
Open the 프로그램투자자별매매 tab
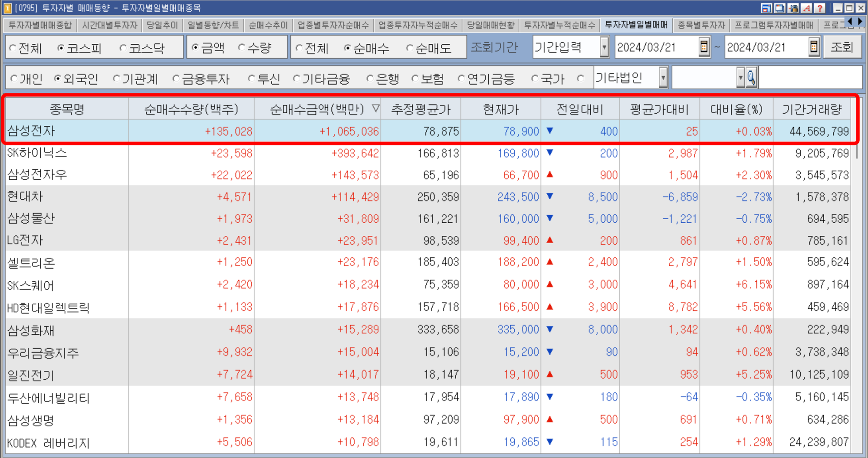point(774,25)
